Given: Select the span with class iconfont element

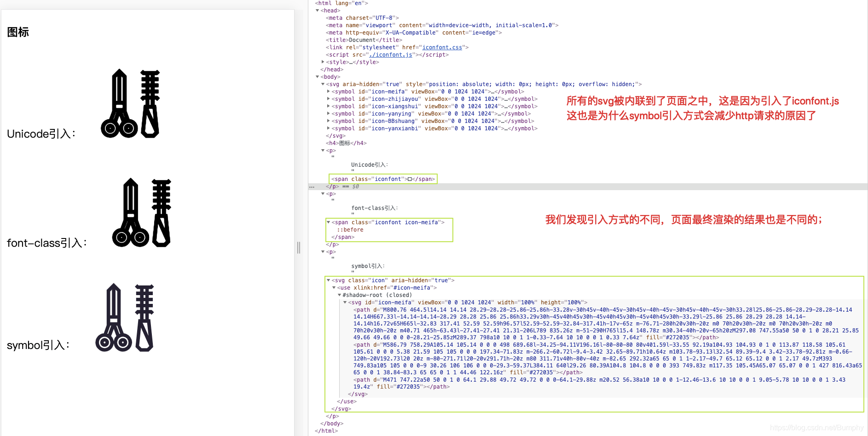Looking at the screenshot, I should click(x=382, y=179).
